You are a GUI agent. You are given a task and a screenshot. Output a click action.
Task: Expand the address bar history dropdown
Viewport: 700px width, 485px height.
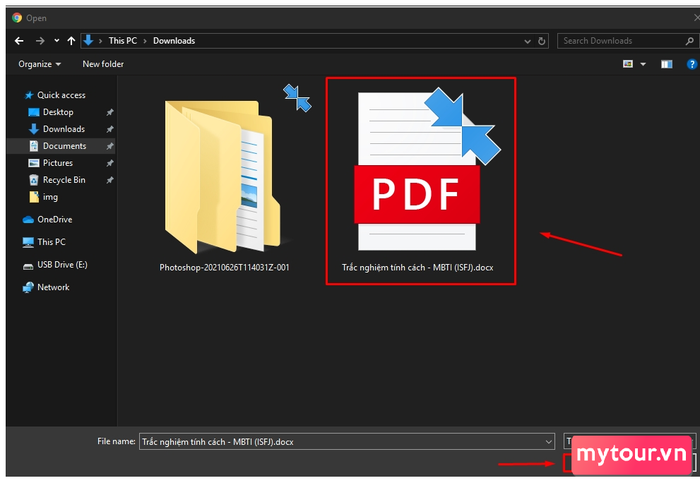527,41
